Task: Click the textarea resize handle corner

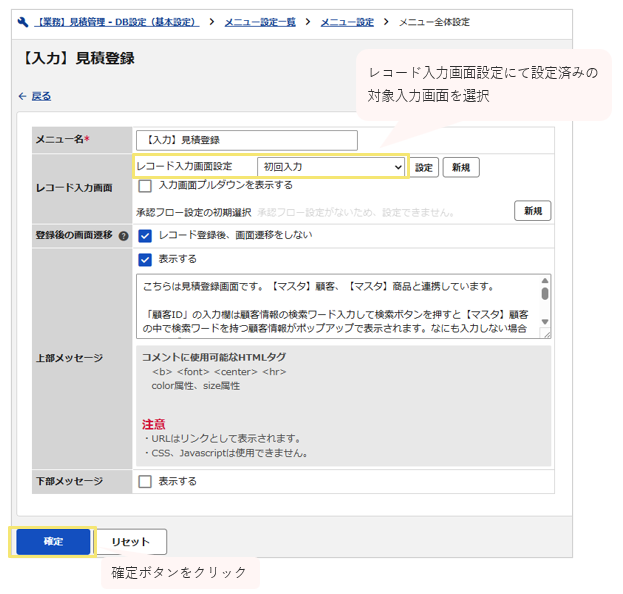Action: 547,334
